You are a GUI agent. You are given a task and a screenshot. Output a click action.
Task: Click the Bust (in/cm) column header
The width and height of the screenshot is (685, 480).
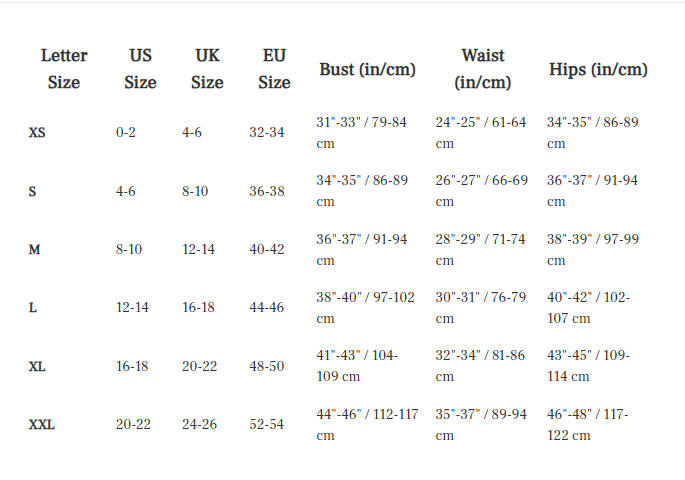pyautogui.click(x=367, y=70)
